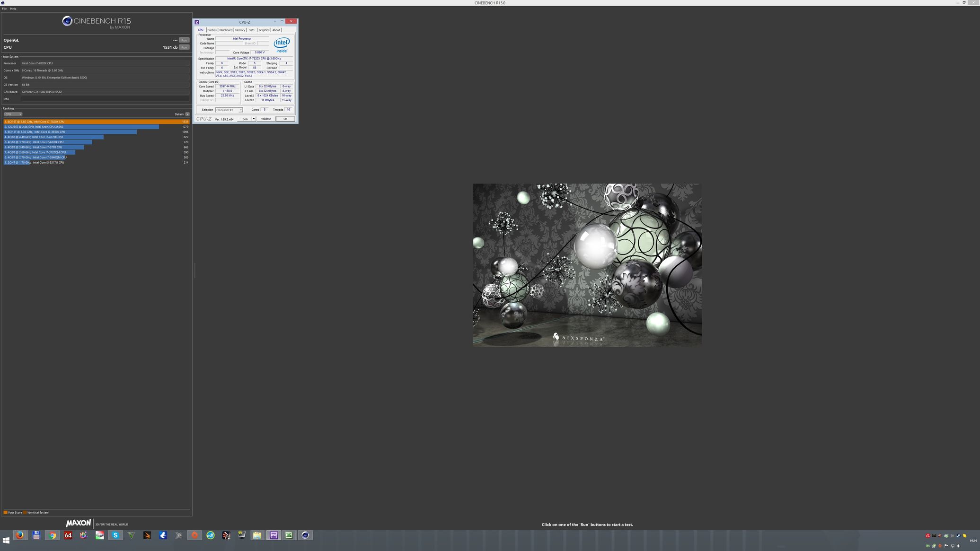The image size is (980, 551).
Task: Click the Info input field
Action: (x=105, y=99)
